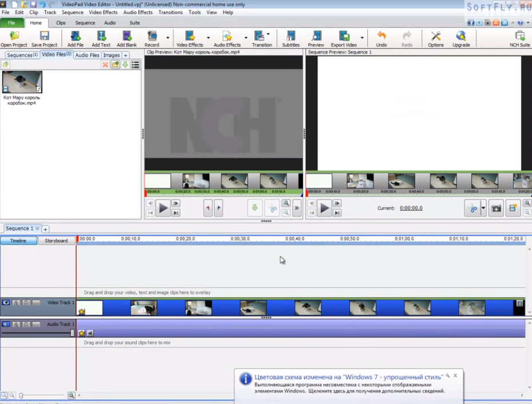Click the green File button
This screenshot has height=404, width=532.
(x=11, y=23)
